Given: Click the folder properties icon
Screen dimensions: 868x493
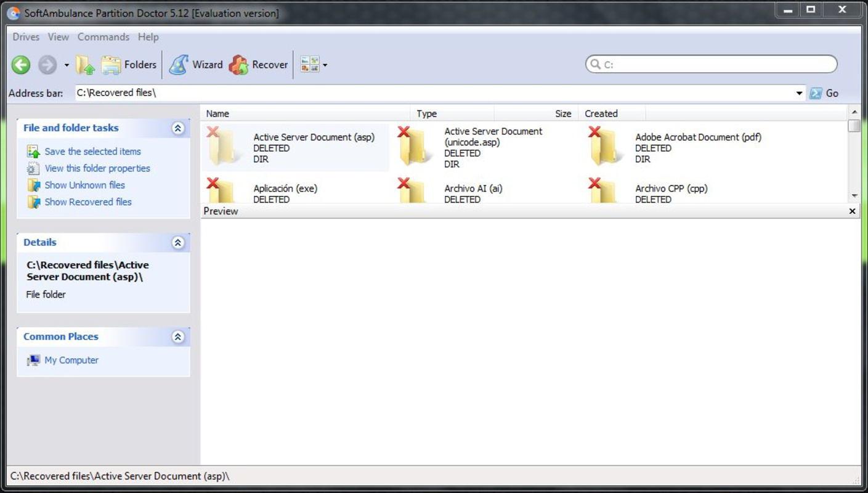Looking at the screenshot, I should [33, 168].
